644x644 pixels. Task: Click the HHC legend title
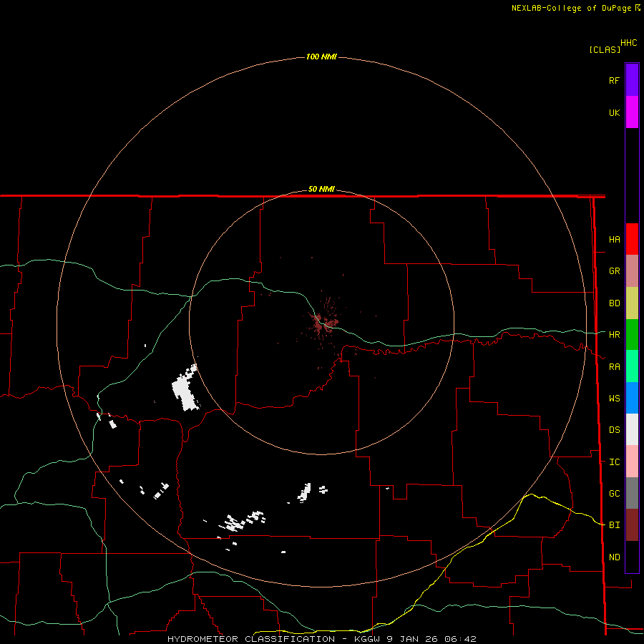tap(629, 43)
